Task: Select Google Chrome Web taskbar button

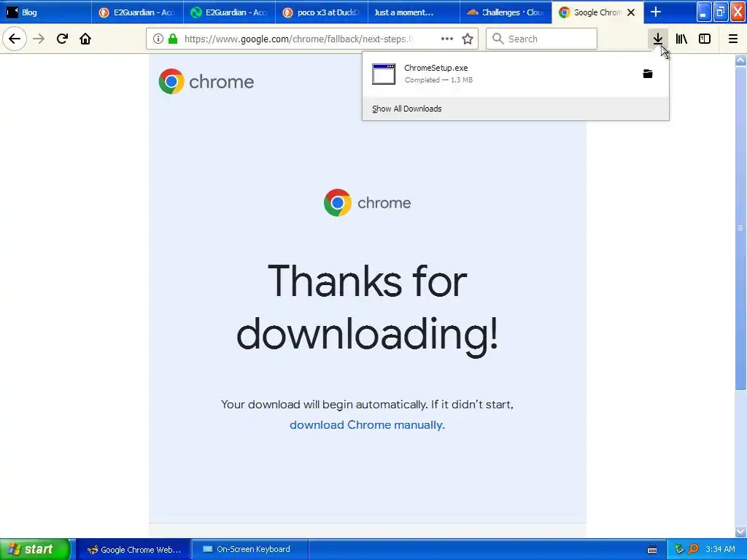Action: [x=134, y=550]
